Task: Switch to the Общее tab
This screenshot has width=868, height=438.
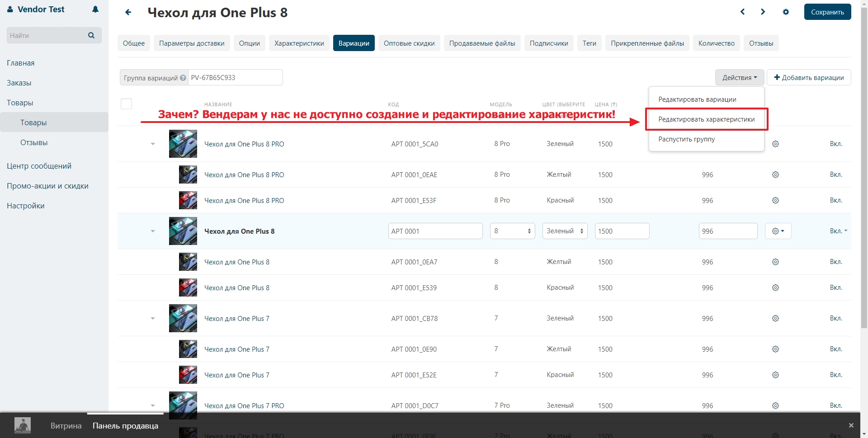Action: pos(134,43)
